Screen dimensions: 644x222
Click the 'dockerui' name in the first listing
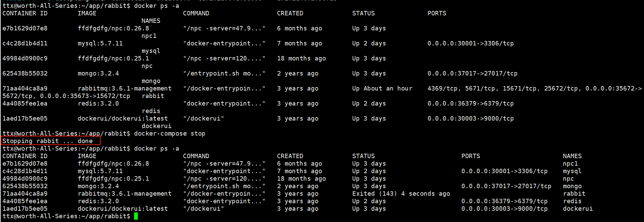tap(157, 126)
